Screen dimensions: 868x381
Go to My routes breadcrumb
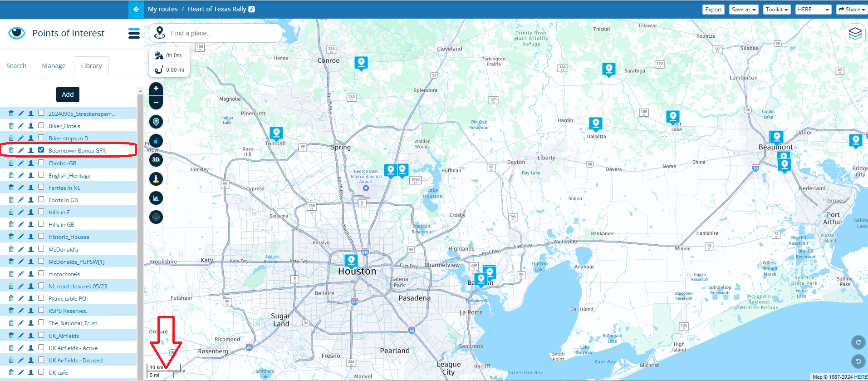163,9
